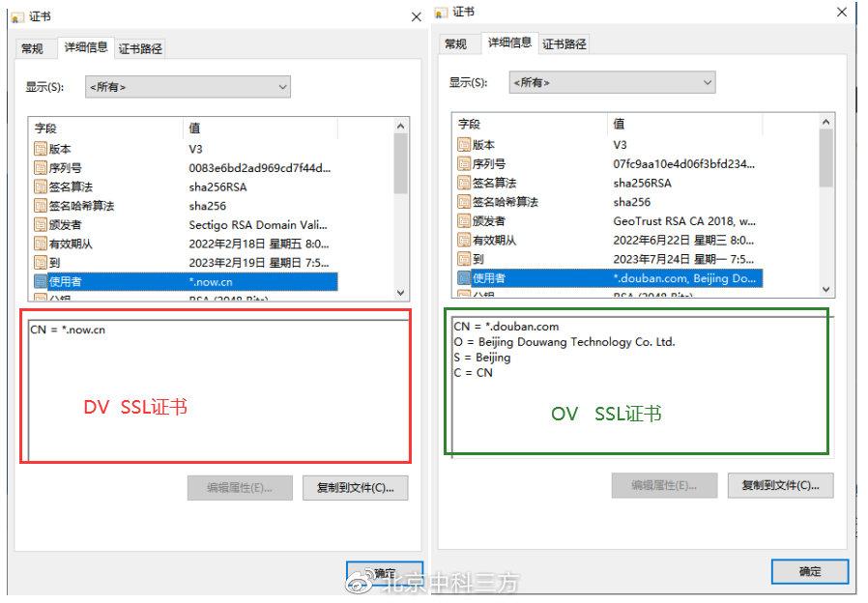The image size is (868, 603).
Task: Click O = Beijing Douwang Technology line
Action: (564, 342)
